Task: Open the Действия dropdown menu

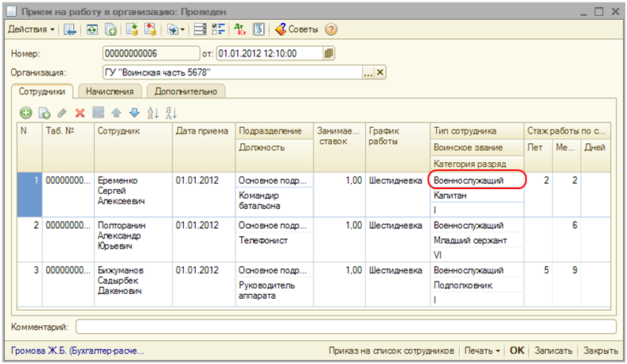Action: [x=32, y=29]
